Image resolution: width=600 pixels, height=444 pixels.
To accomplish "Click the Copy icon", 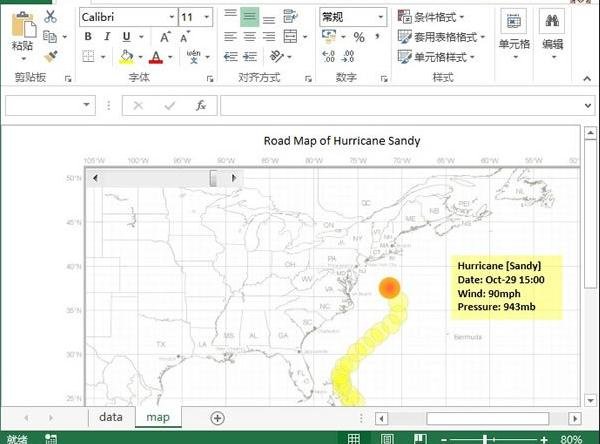I will coord(50,37).
